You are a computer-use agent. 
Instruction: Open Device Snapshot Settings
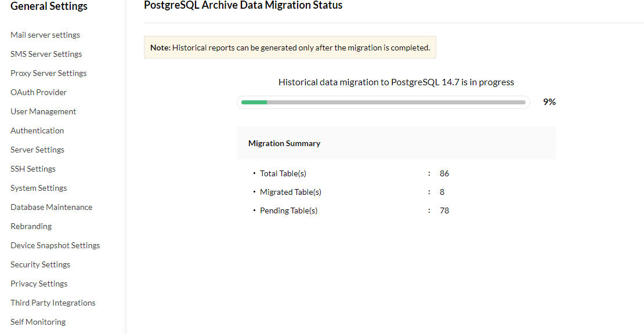coord(55,245)
